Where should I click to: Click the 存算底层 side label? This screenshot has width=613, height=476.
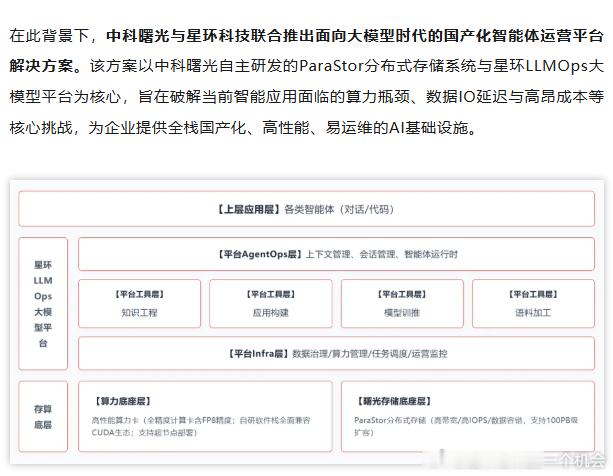coord(43,417)
